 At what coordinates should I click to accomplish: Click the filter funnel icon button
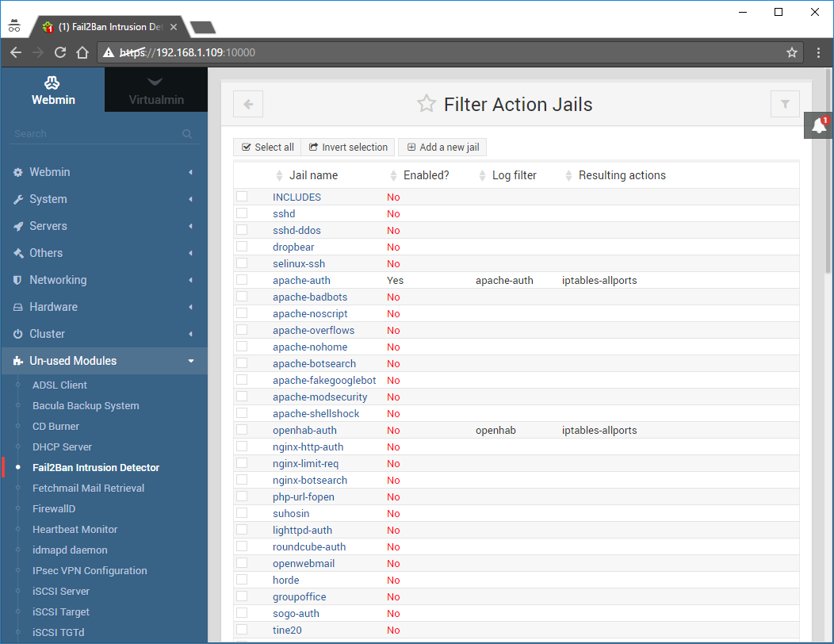click(785, 104)
